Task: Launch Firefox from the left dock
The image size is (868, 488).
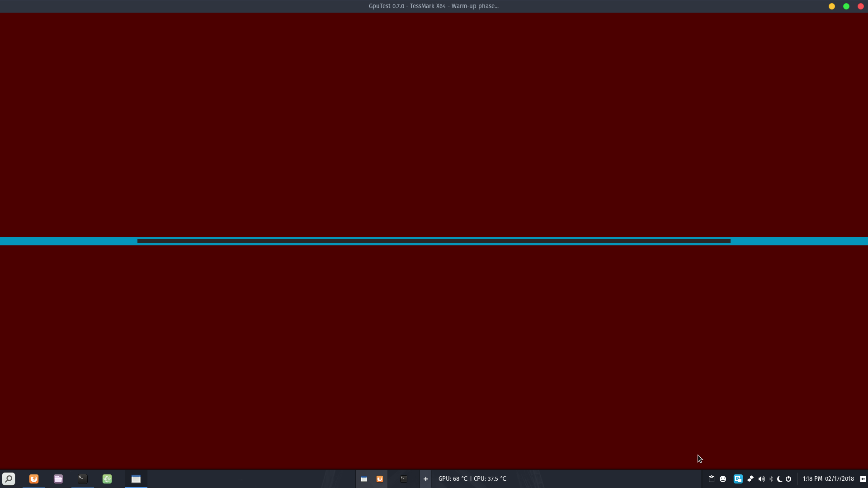Action: click(x=34, y=479)
